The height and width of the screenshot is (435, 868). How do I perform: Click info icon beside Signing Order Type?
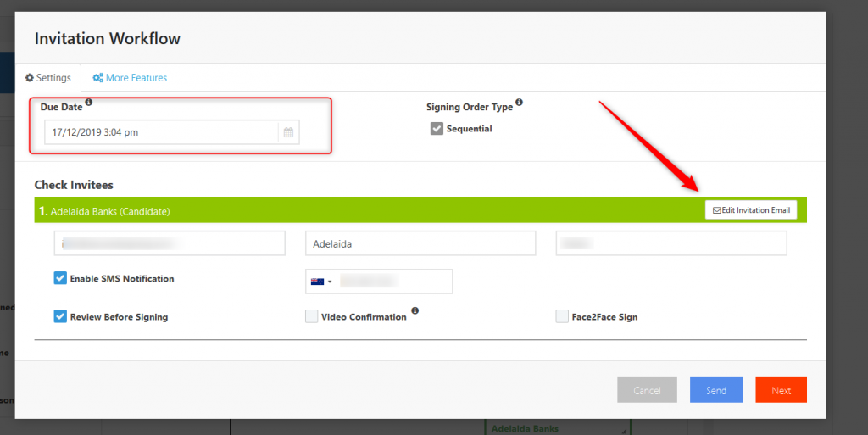pos(519,103)
